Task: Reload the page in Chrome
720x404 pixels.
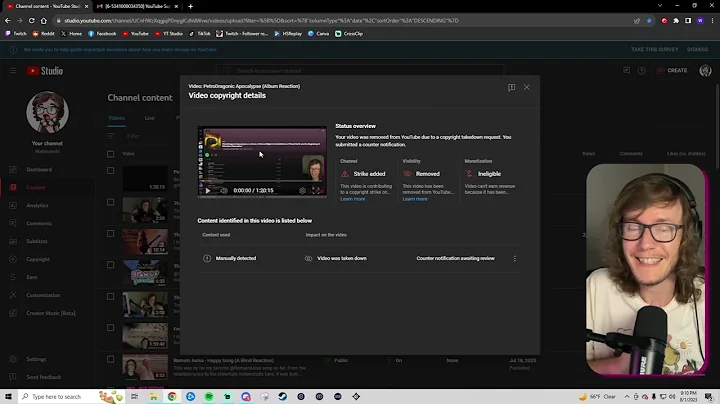Action: click(x=31, y=21)
